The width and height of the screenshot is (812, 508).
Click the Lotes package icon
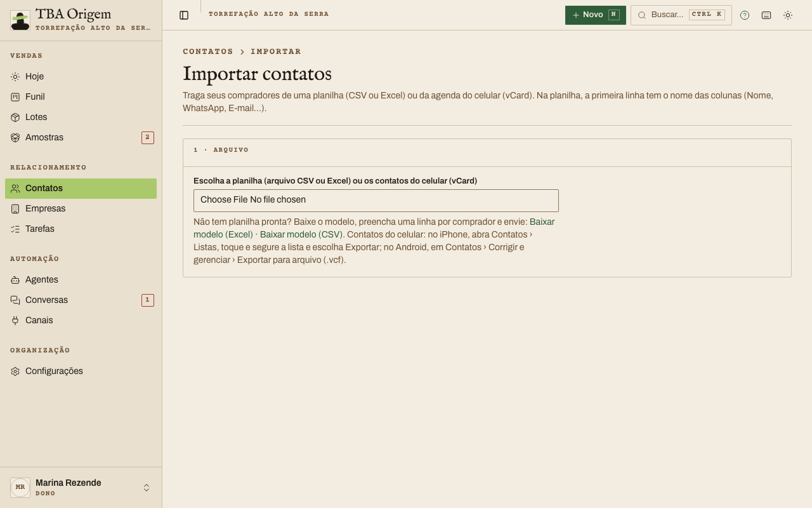[15, 117]
